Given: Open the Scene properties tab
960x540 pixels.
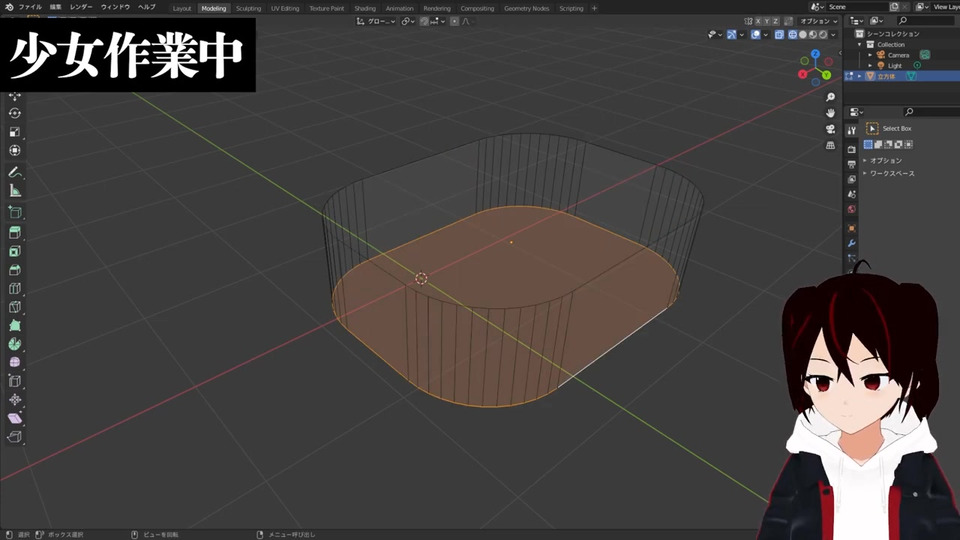Looking at the screenshot, I should pyautogui.click(x=852, y=194).
